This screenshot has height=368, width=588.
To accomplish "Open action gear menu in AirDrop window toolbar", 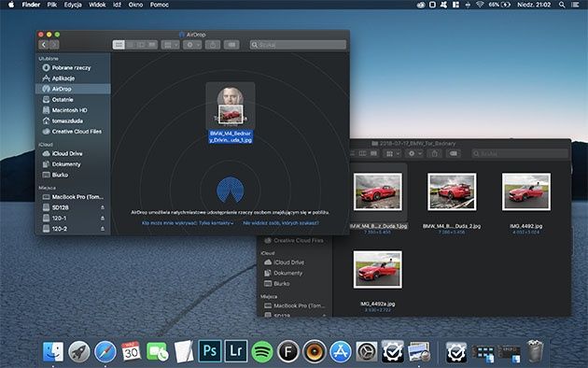I will (x=192, y=45).
